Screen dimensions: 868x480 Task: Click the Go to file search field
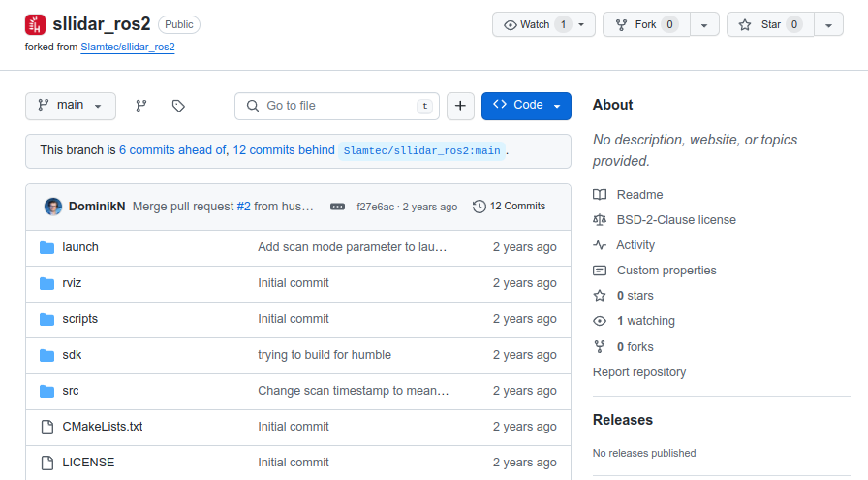point(337,106)
